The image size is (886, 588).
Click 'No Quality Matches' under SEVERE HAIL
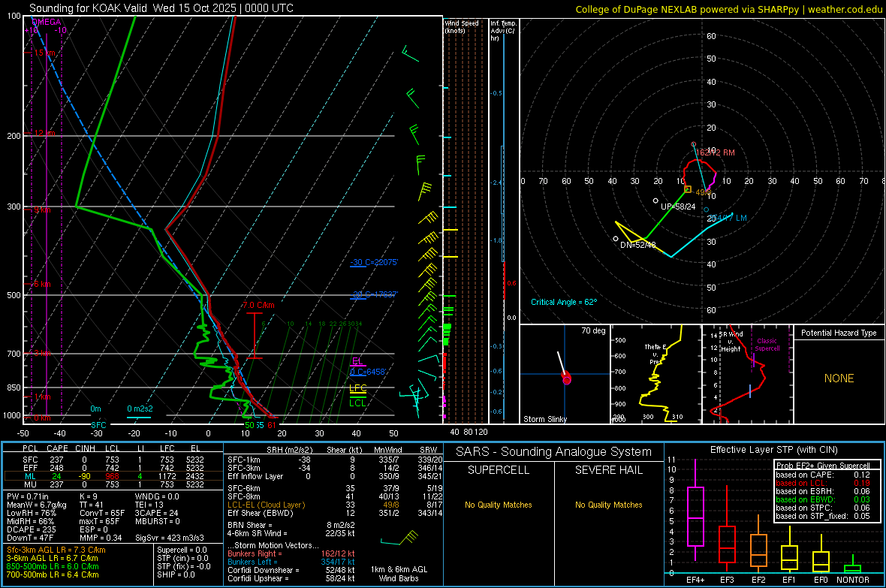pos(608,505)
